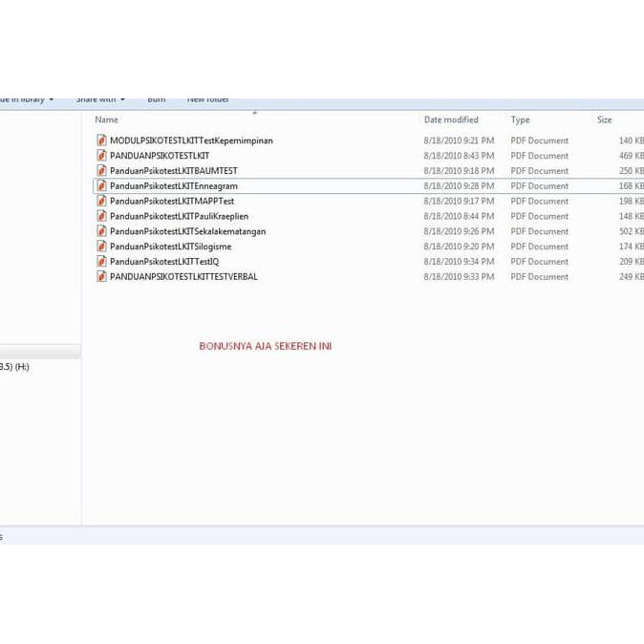The height and width of the screenshot is (644, 644).
Task: Sort files by Type column header
Action: click(520, 120)
